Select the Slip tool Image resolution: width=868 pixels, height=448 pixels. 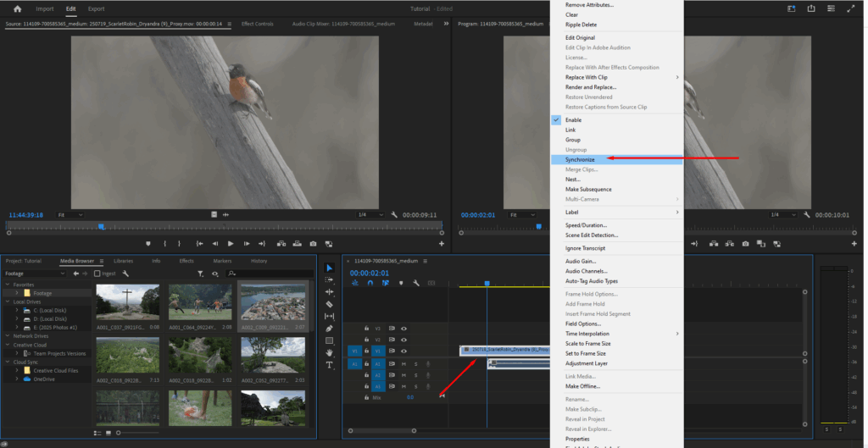click(x=330, y=317)
